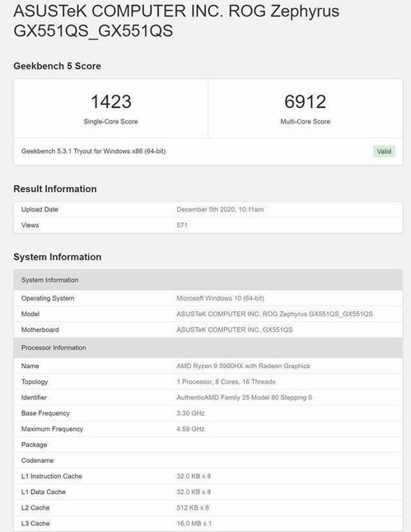Click the Geekbench 5.3.1 Tryout version text
Screen dimensions: 411x532
93,151
